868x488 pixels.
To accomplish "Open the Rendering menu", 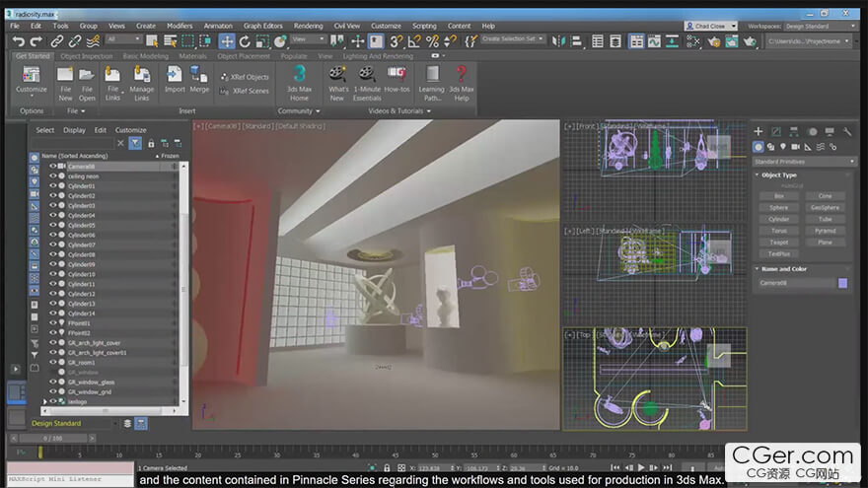I will pyautogui.click(x=308, y=26).
